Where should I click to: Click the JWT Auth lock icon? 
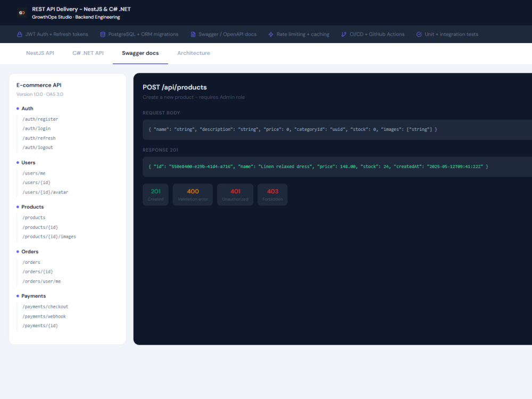click(x=19, y=34)
